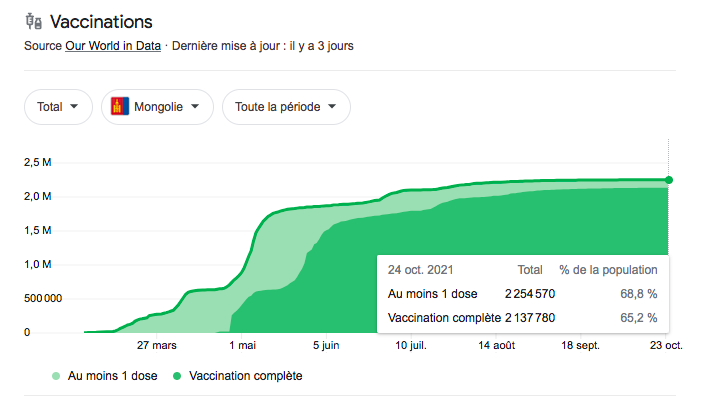Click the 24 oct. 2021 tooltip date
724x406 pixels.
(x=422, y=269)
